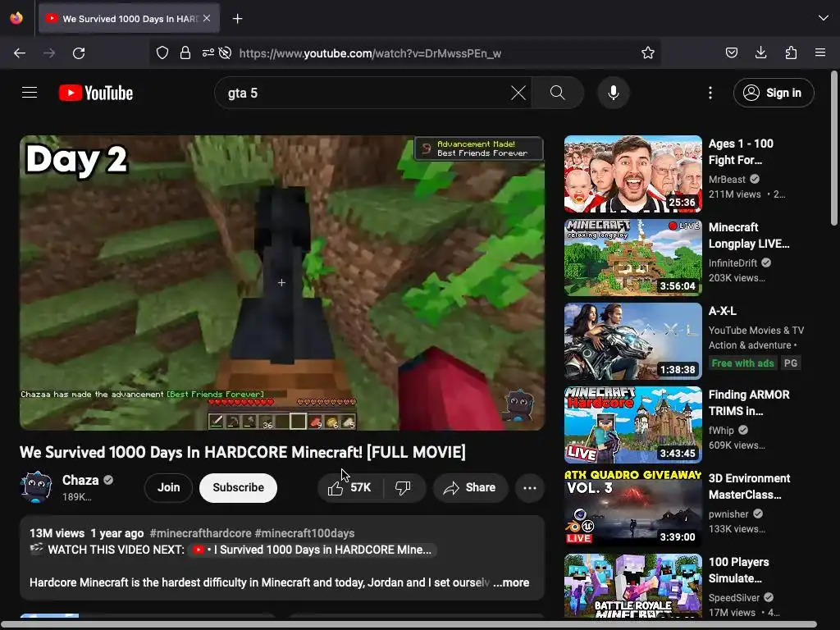Reload the current page
The width and height of the screenshot is (840, 630).
tap(79, 53)
